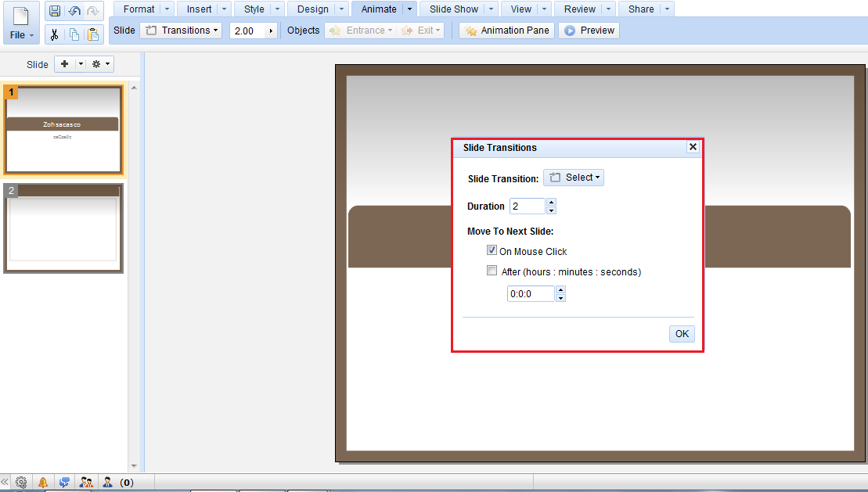Undo the last action
Viewport: 868px width, 492px height.
74,11
